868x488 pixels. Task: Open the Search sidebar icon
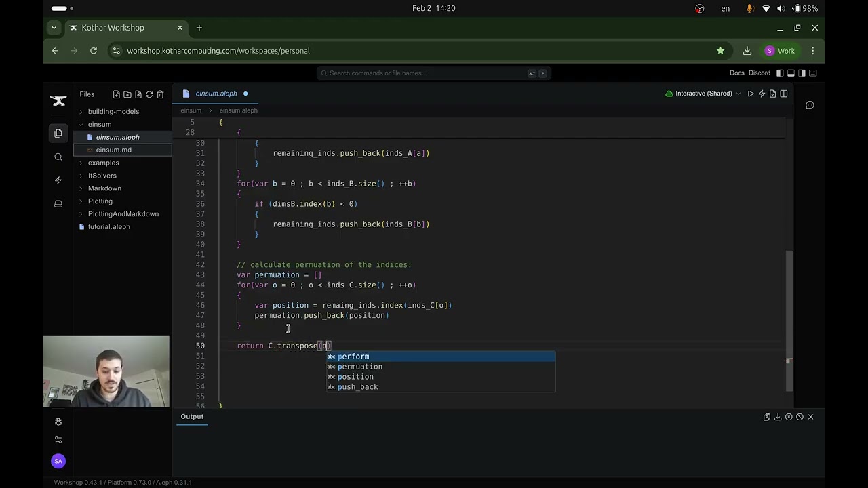tap(58, 157)
